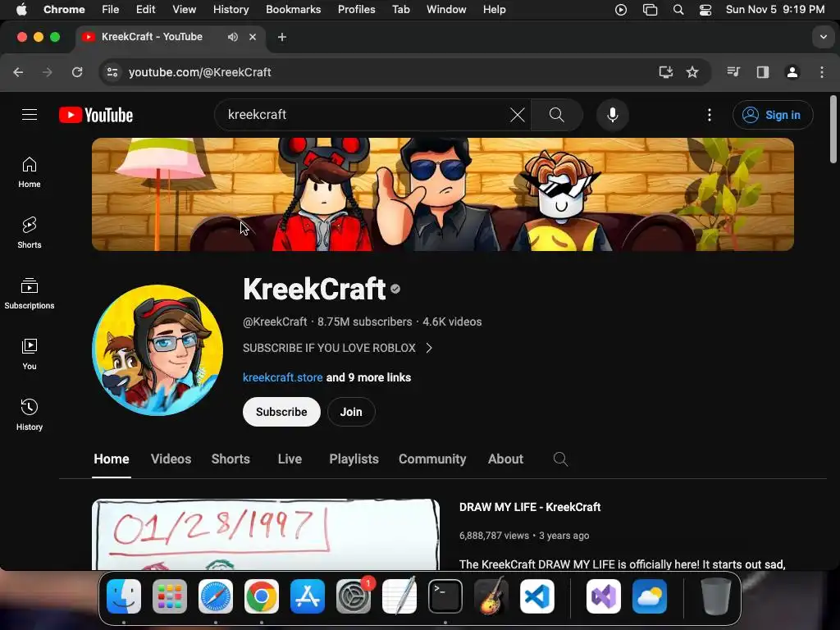Switch to the Shorts channel tab
This screenshot has width=840, height=630.
(x=231, y=459)
